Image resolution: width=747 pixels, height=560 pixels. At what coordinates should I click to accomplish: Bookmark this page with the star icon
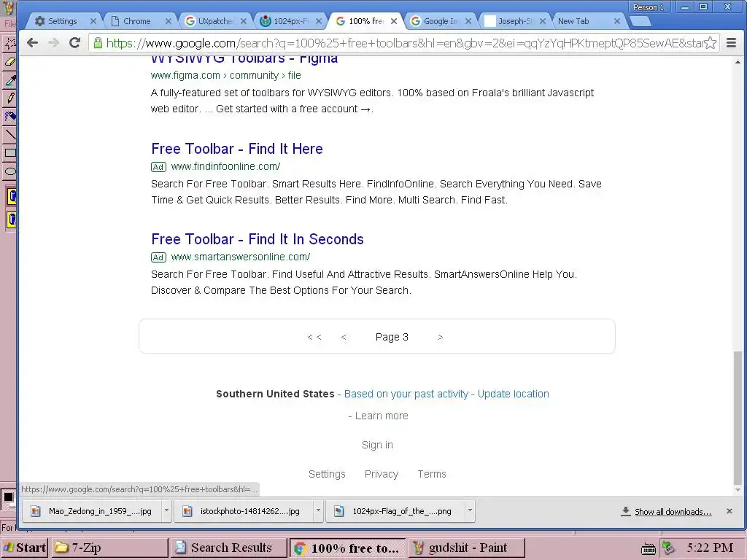pyautogui.click(x=710, y=43)
